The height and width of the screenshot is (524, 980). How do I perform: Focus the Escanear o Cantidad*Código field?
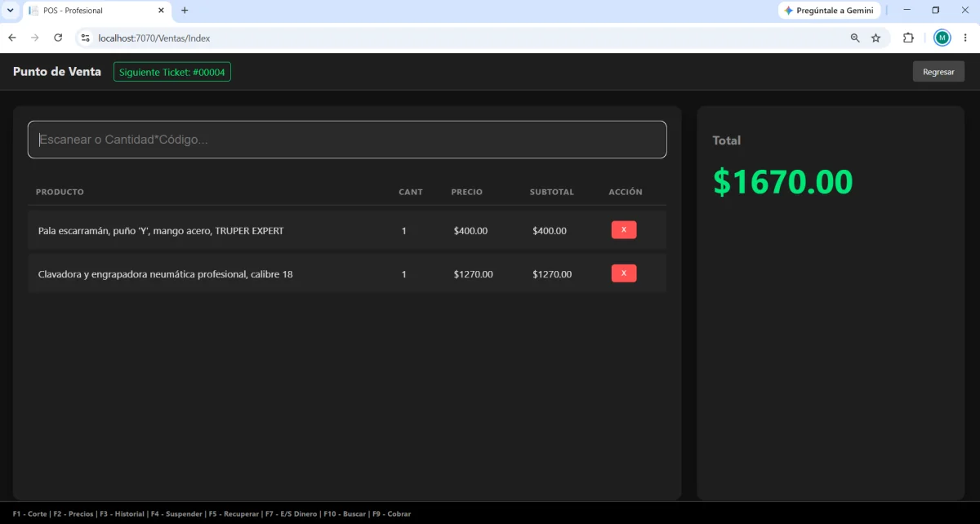(347, 140)
